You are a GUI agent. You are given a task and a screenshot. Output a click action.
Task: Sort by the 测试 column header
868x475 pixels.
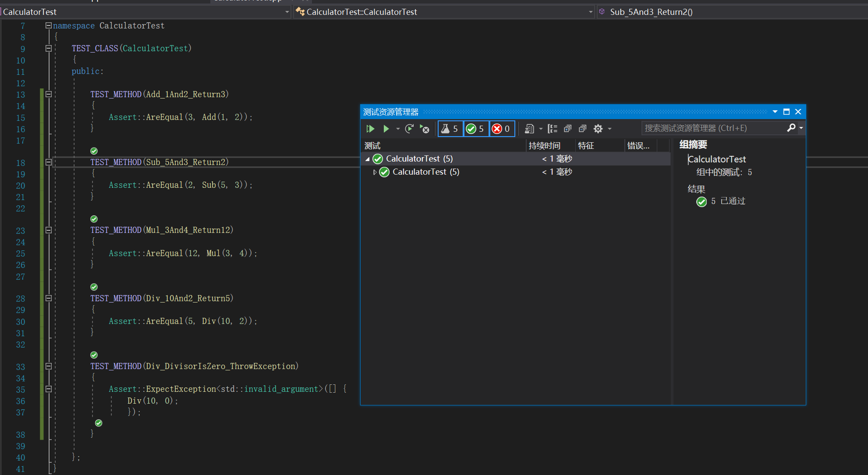click(x=443, y=146)
